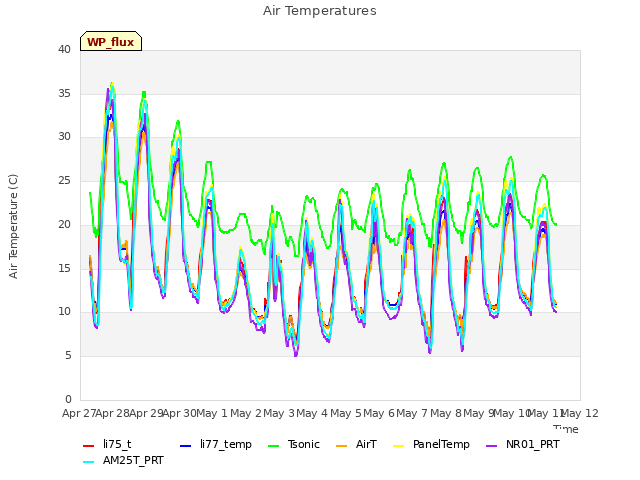Click the 25 y-axis tick label
640x480 pixels.
click(64, 180)
